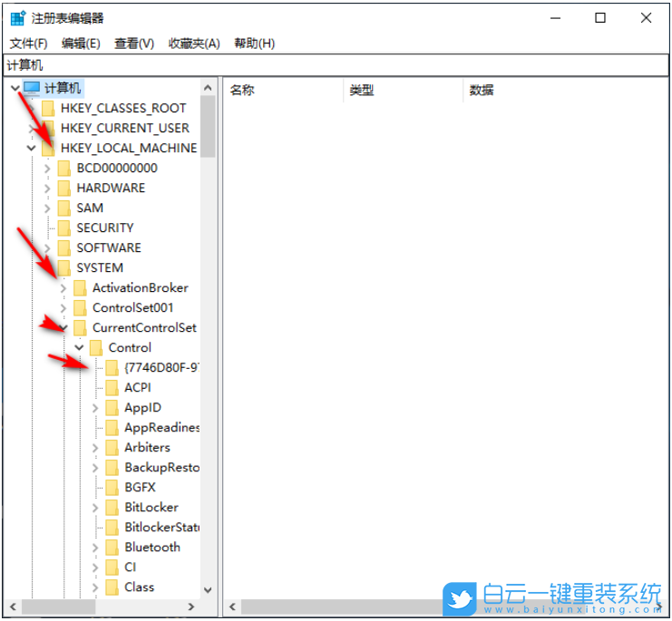Screen dimensions: 672x621
Task: Click the SECURITY folder icon
Action: (63, 228)
